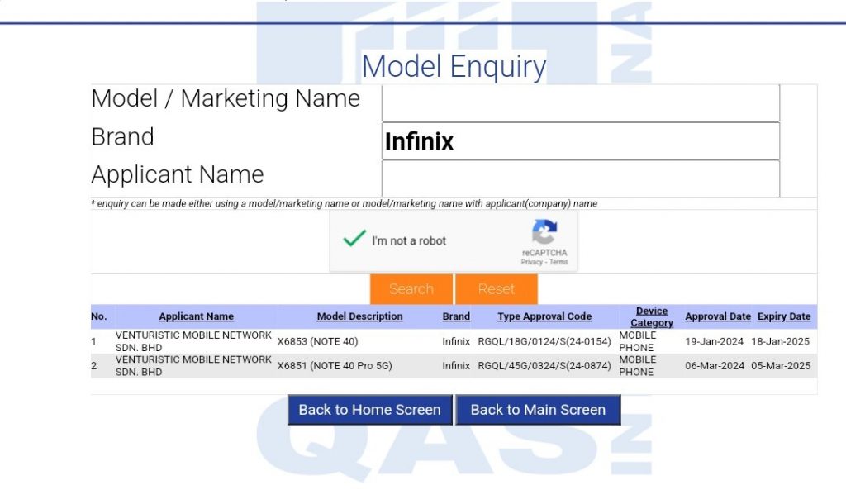
Task: Select expiry date 05-Mar-2025
Action: coord(781,366)
